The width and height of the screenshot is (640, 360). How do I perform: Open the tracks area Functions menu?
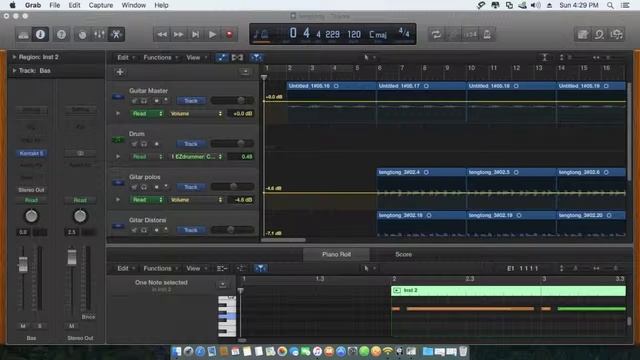tap(160, 58)
